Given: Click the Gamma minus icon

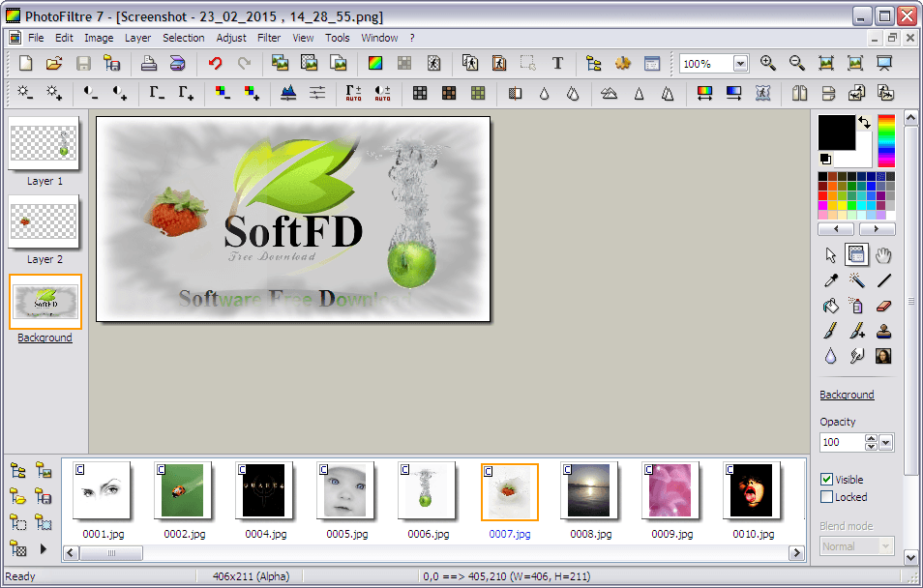Looking at the screenshot, I should pos(156,93).
